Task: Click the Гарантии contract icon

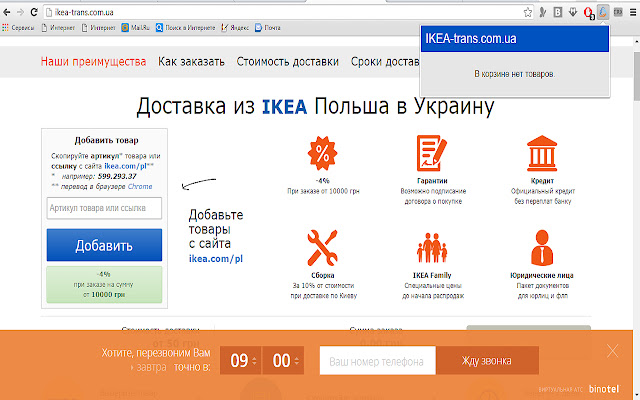Action: point(431,153)
